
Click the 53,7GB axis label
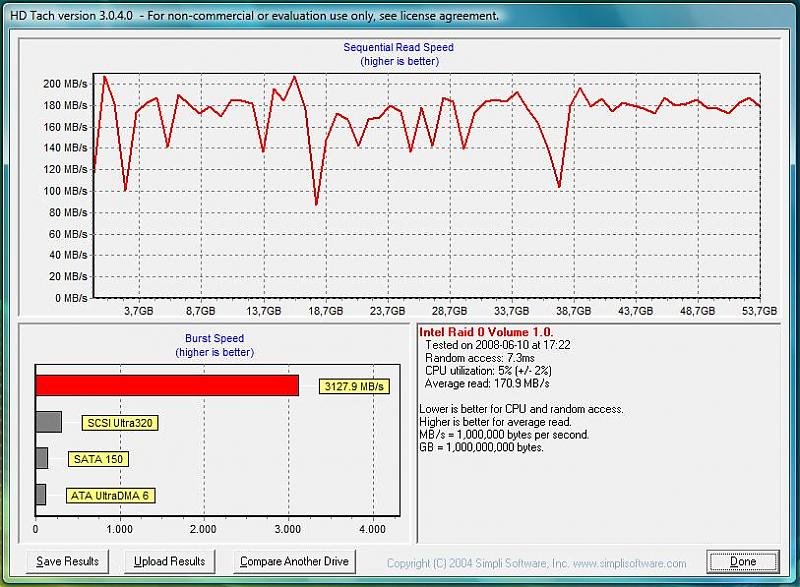pyautogui.click(x=760, y=311)
